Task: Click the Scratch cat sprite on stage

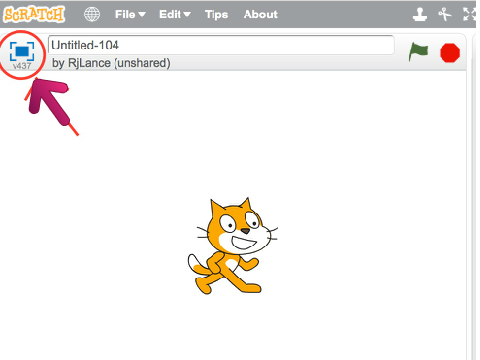Action: click(233, 246)
